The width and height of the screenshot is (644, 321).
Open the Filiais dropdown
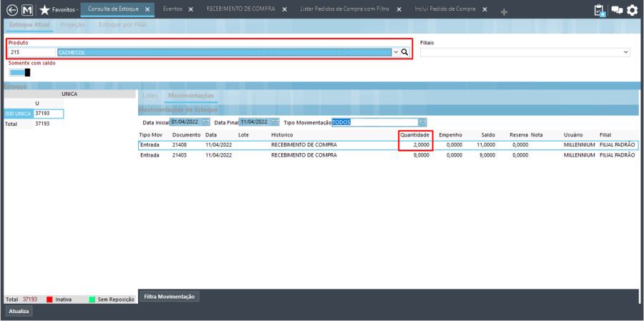coord(626,52)
